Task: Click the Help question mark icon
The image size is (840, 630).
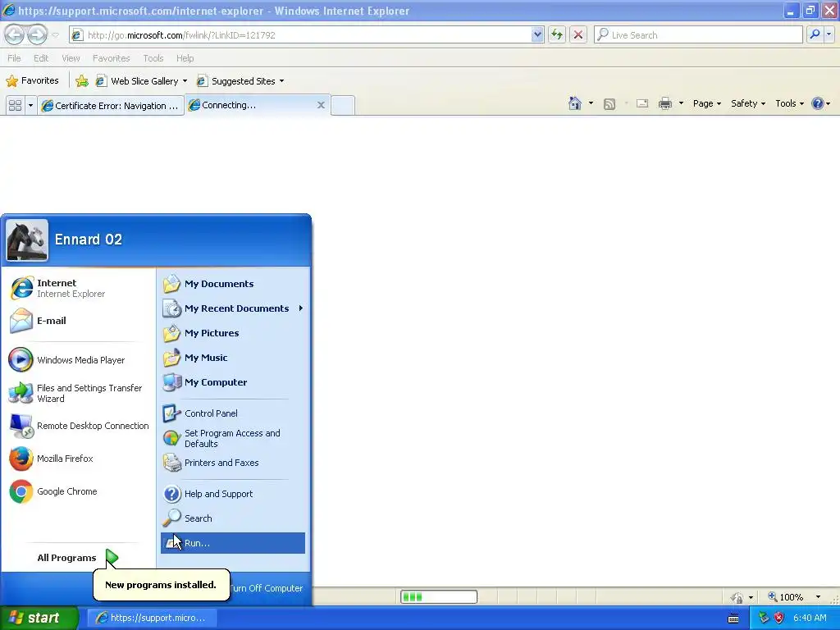Action: 818,103
